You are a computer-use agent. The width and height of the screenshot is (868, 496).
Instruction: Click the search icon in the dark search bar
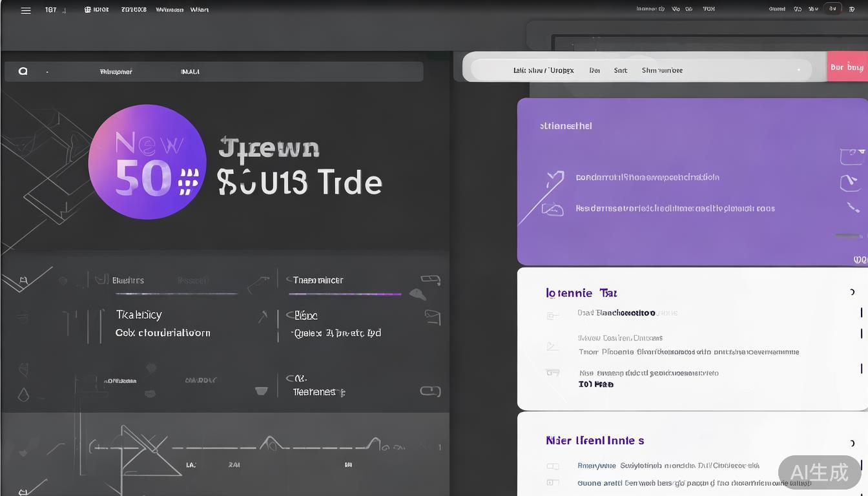23,71
